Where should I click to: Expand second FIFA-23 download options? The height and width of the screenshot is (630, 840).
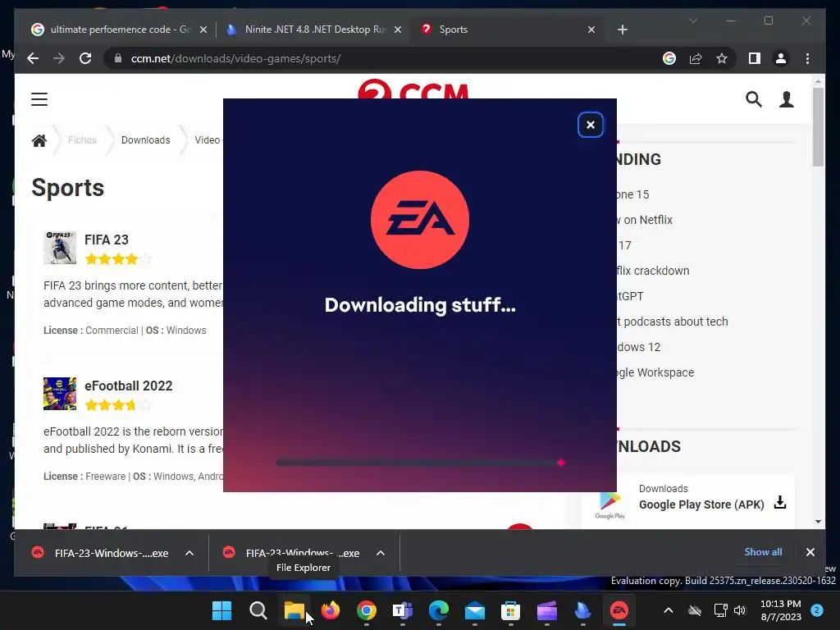tap(381, 553)
